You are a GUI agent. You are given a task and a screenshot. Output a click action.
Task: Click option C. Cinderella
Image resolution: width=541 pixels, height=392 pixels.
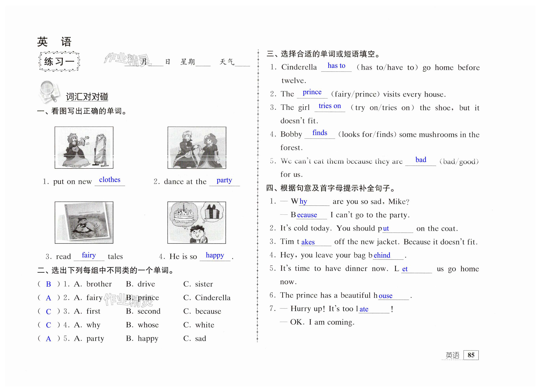coord(207,298)
